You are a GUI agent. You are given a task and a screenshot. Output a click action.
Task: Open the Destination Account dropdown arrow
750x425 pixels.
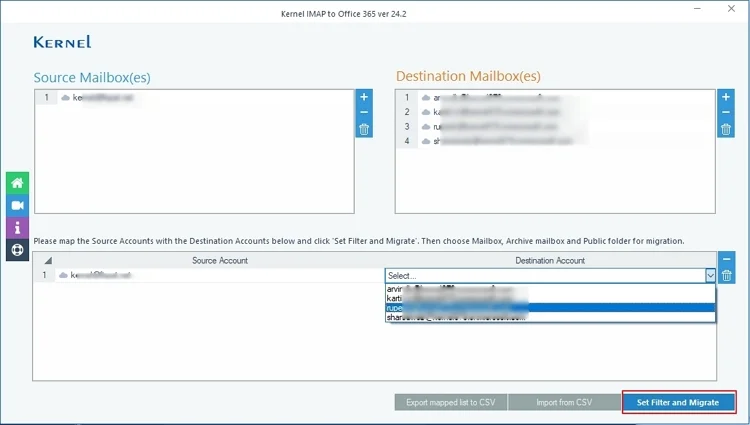[x=710, y=275]
